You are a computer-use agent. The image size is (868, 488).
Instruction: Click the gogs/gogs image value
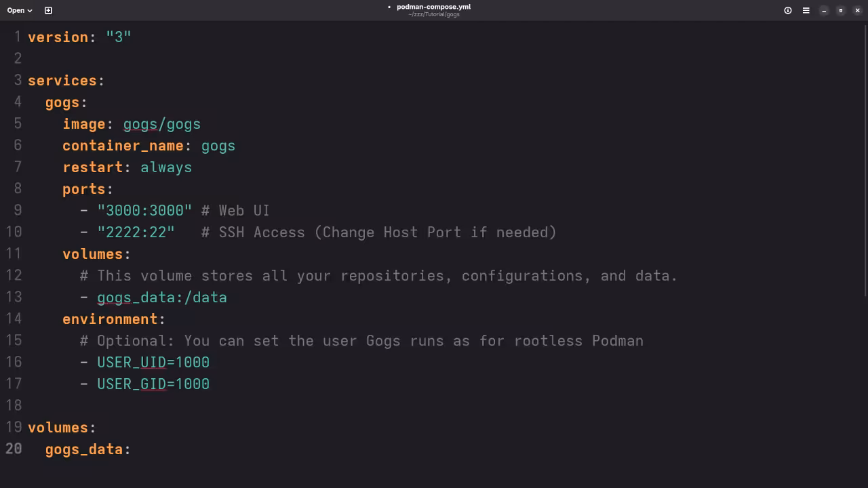tap(161, 124)
